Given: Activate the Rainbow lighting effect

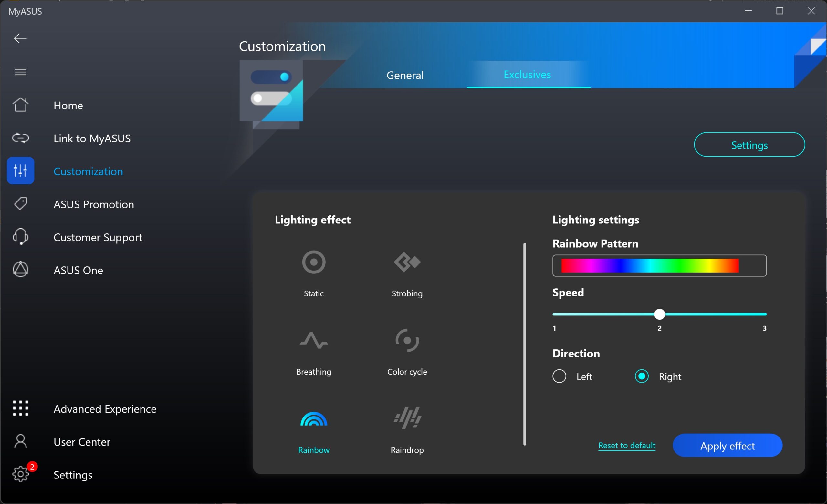Looking at the screenshot, I should pos(313,419).
